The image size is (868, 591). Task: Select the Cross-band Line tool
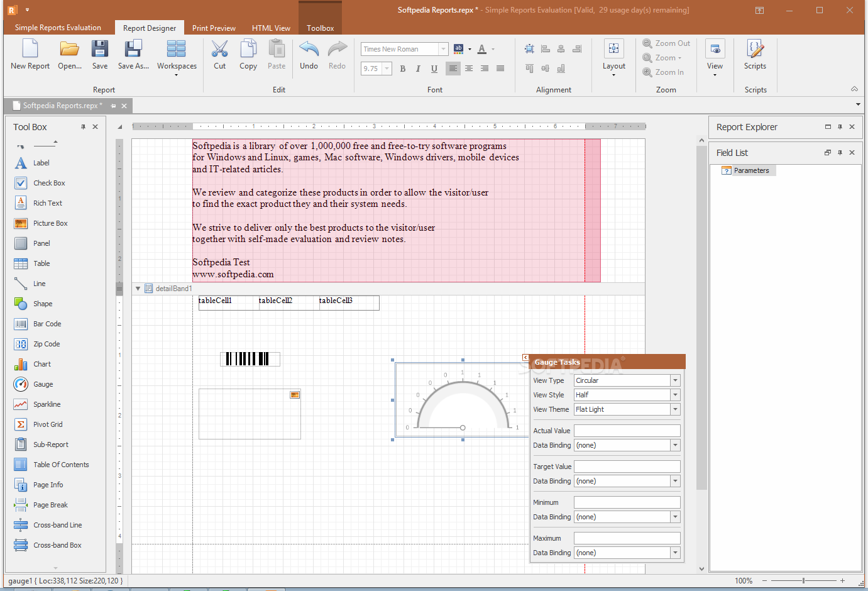48,525
